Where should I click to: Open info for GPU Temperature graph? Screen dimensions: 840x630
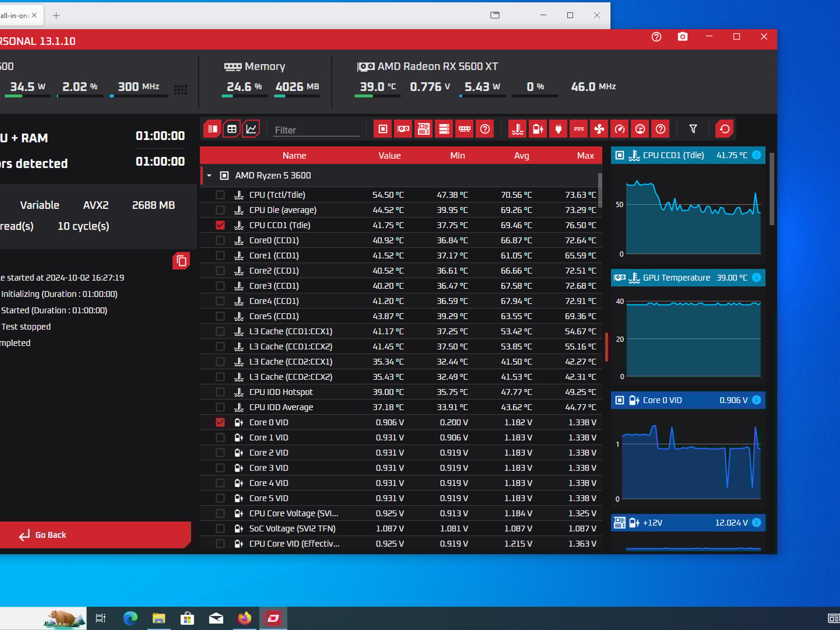click(757, 278)
